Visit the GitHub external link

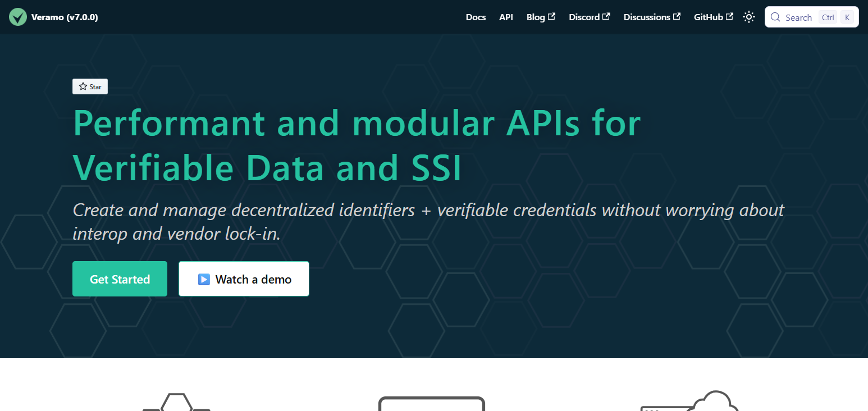point(713,17)
